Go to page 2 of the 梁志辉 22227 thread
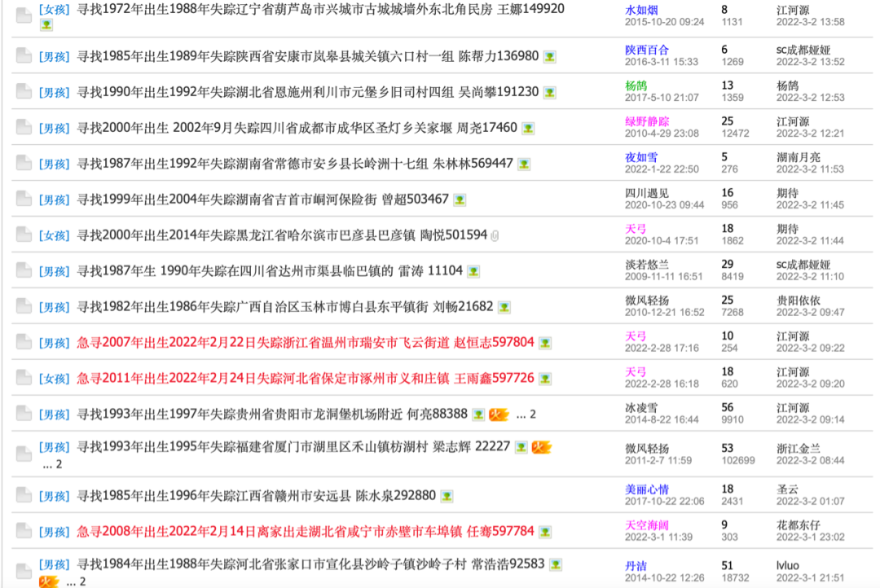880x588 pixels. tap(59, 464)
